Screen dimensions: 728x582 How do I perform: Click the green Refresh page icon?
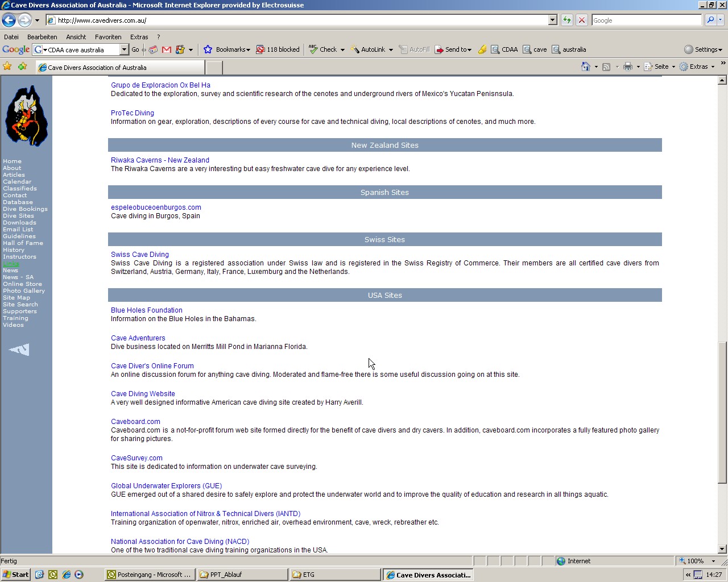coord(567,20)
